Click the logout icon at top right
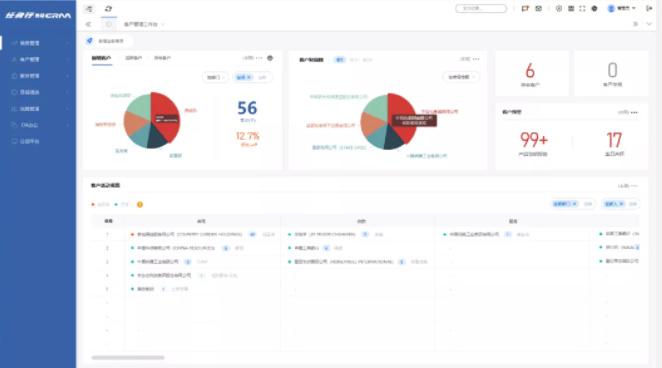 [x=649, y=8]
